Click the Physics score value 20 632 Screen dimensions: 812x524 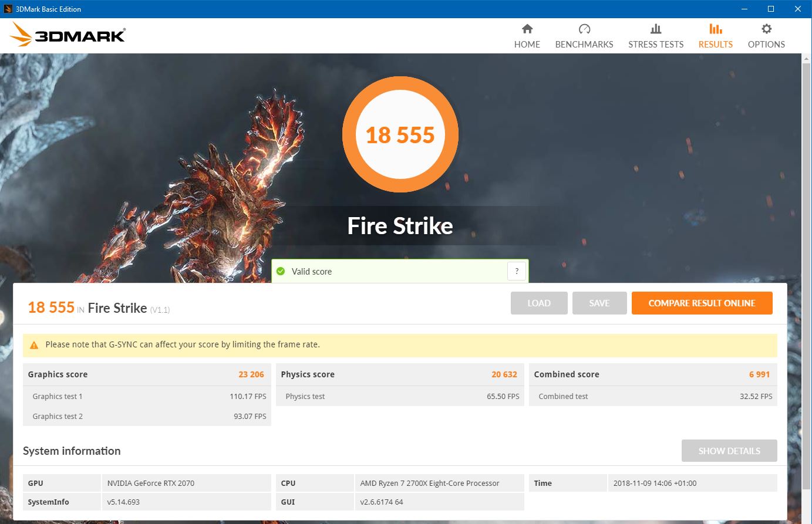(x=504, y=374)
